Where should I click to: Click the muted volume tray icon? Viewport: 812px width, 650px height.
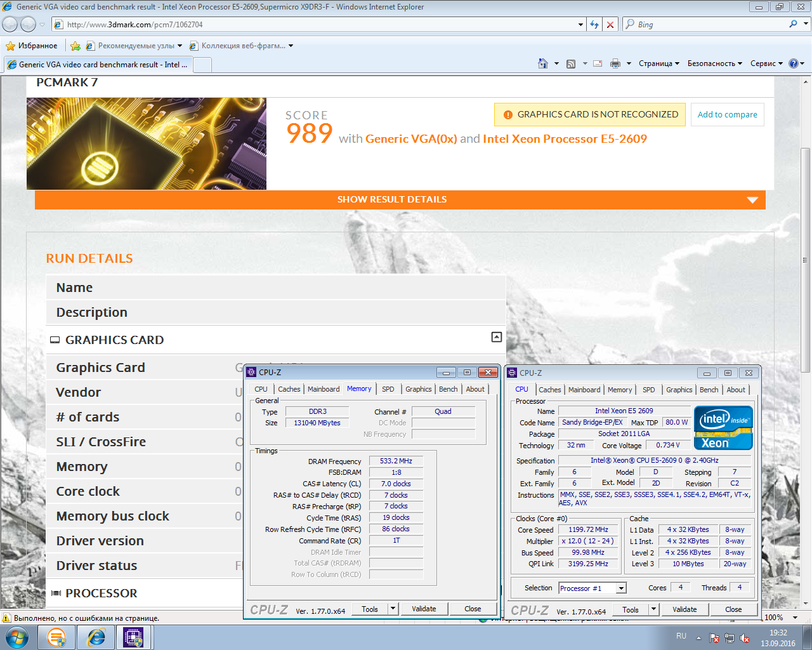point(745,638)
